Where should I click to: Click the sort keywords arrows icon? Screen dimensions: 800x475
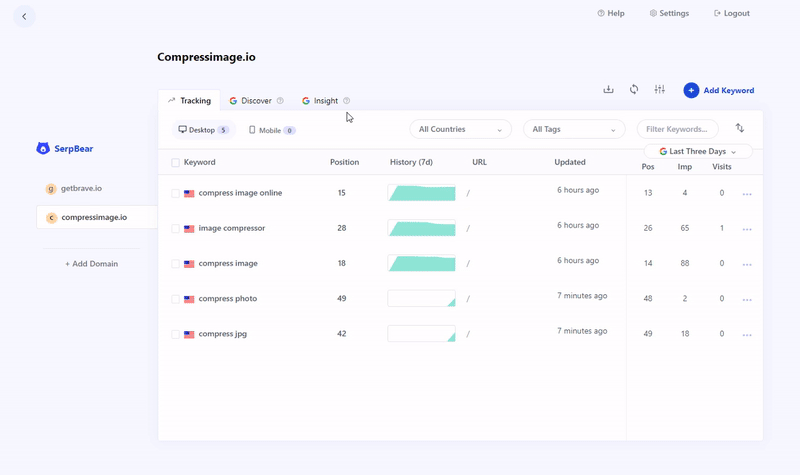pos(740,128)
